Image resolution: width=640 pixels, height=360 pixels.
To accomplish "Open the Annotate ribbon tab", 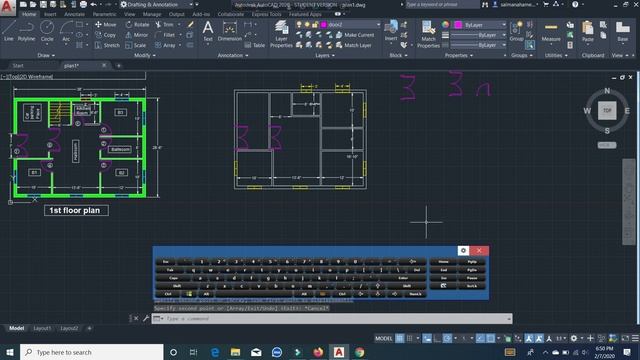I will [x=74, y=14].
